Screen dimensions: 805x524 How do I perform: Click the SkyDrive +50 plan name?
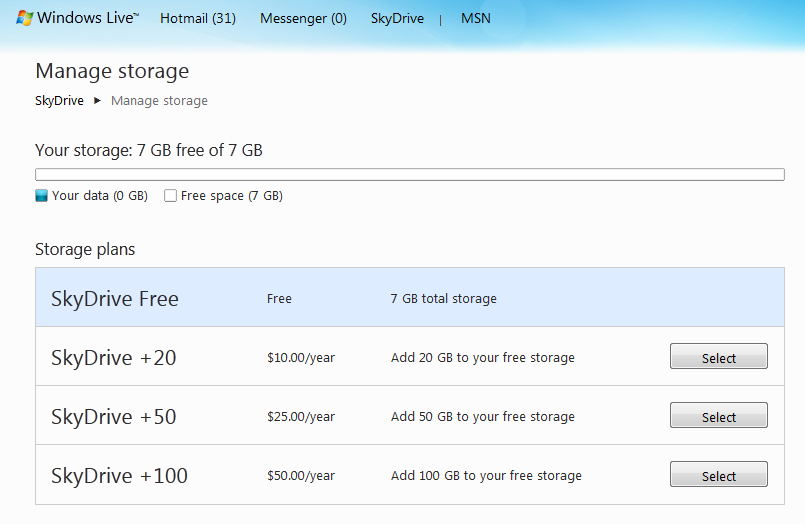[114, 416]
